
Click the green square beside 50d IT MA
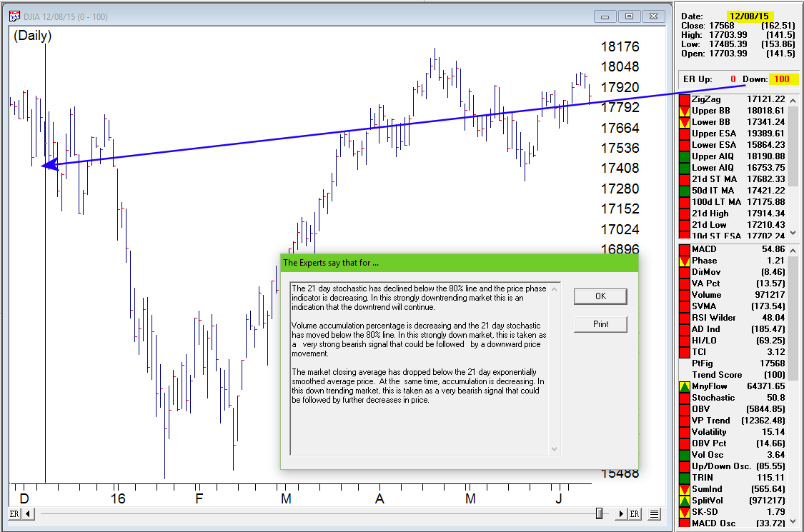[x=684, y=191]
